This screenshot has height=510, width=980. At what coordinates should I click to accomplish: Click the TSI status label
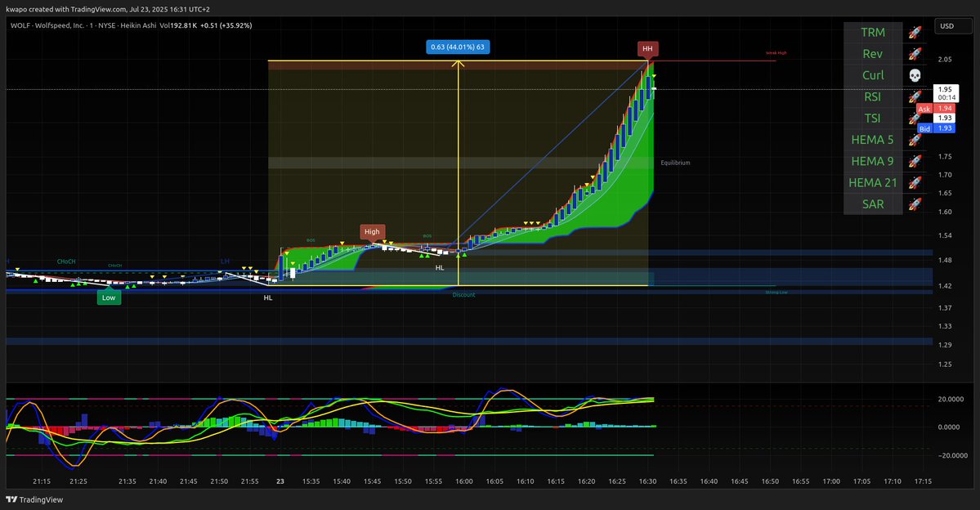[872, 119]
